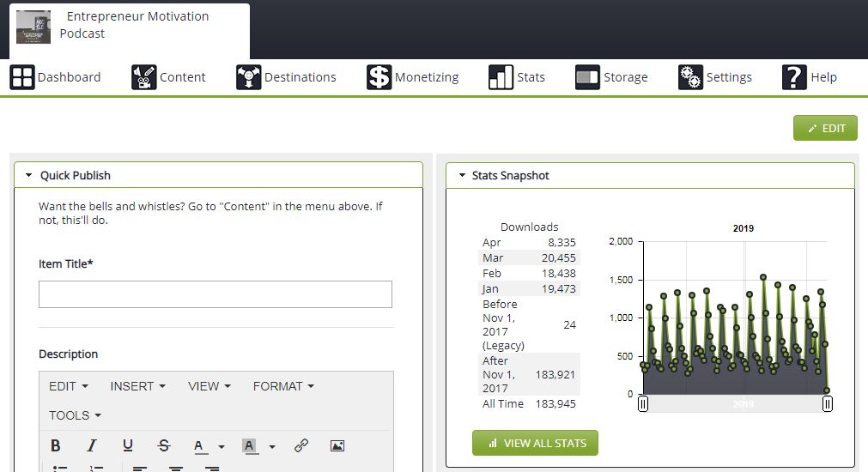The height and width of the screenshot is (472, 868).
Task: Open the INSERT menu in the editor
Action: tap(138, 386)
